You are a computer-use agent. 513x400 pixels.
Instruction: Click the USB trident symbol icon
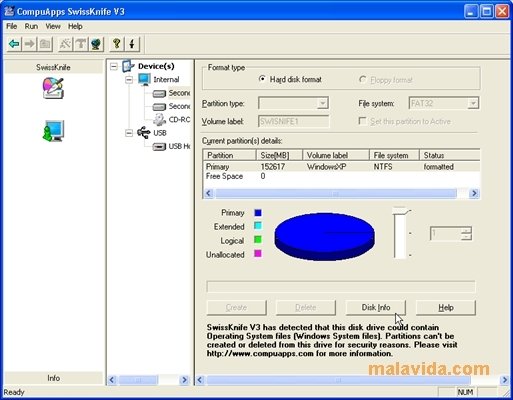[144, 133]
